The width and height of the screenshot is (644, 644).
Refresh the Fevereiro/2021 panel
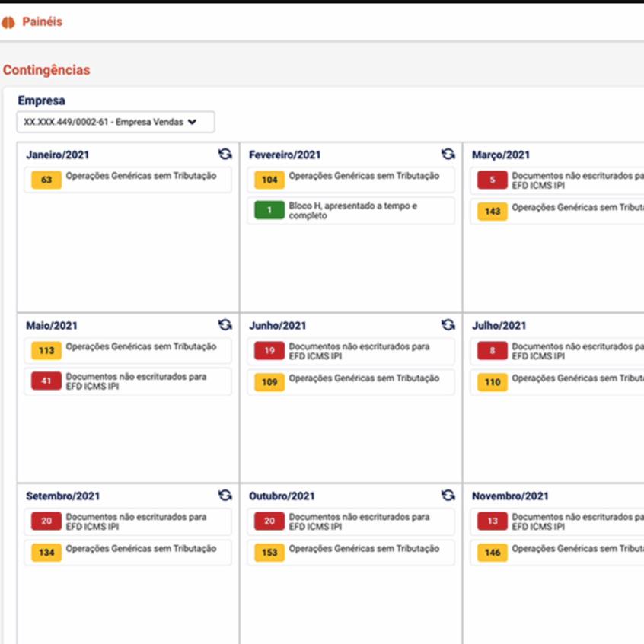pos(448,154)
